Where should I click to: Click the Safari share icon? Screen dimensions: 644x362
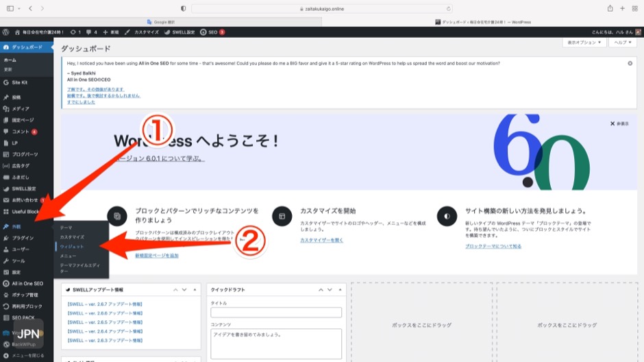(610, 8)
